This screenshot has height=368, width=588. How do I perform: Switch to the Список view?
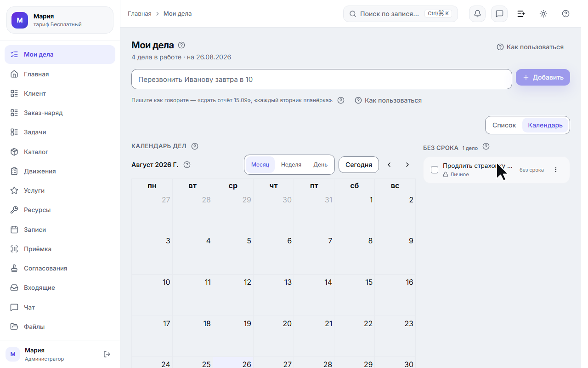tap(504, 125)
